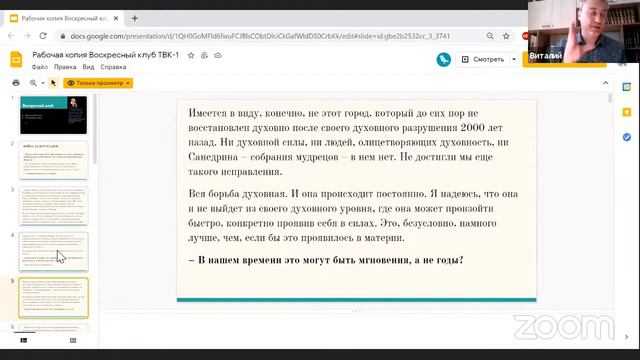This screenshot has width=640, height=360.
Task: Click the URL address bar
Action: pyautogui.click(x=260, y=36)
